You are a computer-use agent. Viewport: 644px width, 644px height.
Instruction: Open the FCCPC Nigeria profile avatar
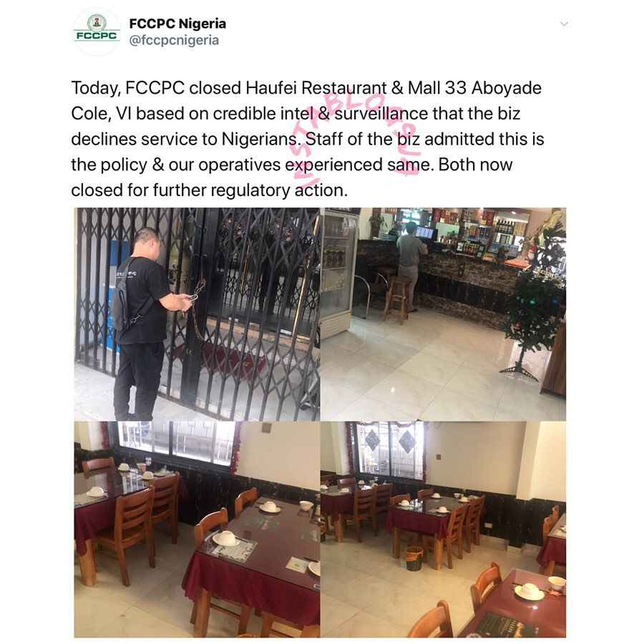[x=97, y=31]
